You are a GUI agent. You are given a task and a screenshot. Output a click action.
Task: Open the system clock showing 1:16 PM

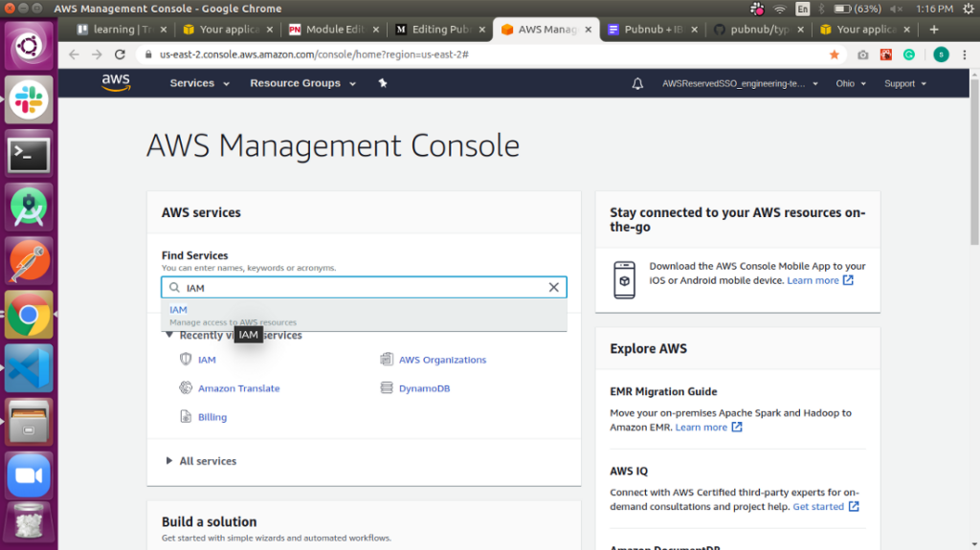(934, 9)
